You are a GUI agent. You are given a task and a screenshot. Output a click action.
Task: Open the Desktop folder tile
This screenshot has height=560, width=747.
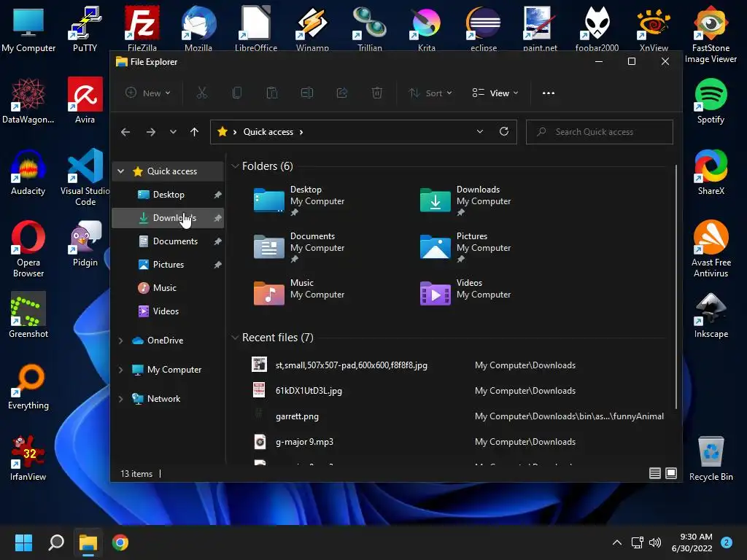tap(300, 201)
